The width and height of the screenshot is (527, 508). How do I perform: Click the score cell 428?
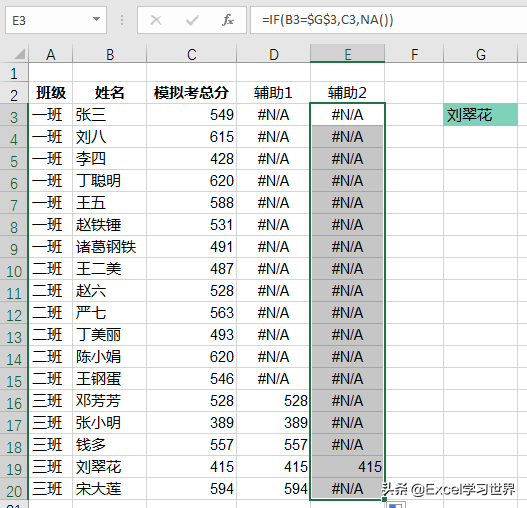192,159
